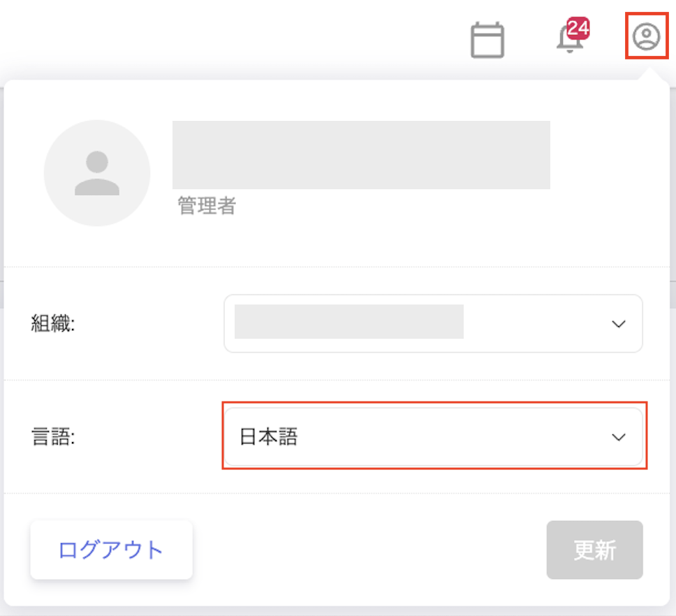Screen dimensions: 676x616
Task: Open the 言語 language dropdown
Action: click(433, 437)
